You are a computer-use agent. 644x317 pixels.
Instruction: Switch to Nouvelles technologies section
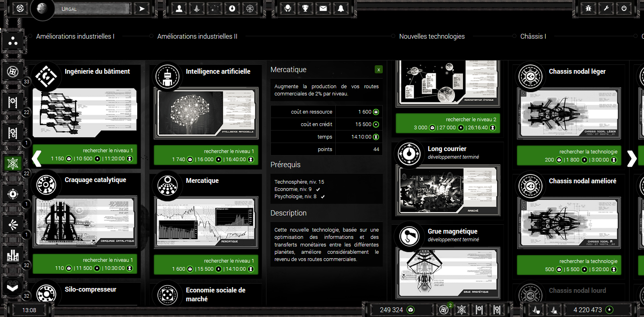click(432, 36)
